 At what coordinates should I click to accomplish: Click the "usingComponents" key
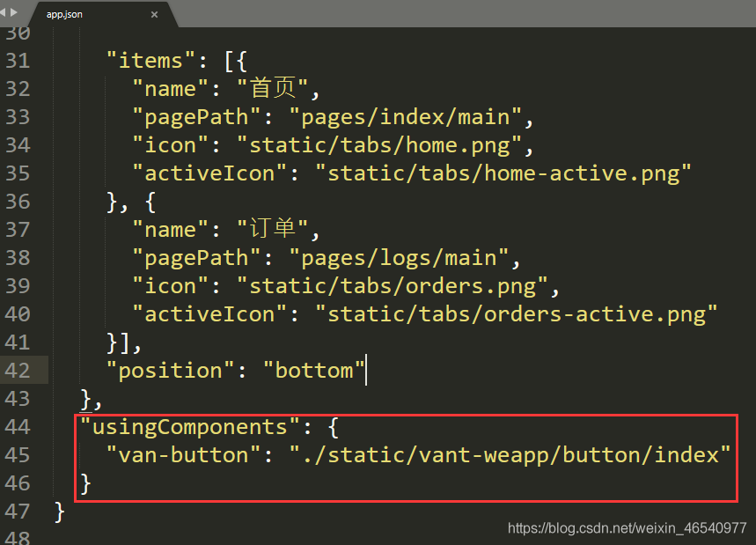click(190, 427)
